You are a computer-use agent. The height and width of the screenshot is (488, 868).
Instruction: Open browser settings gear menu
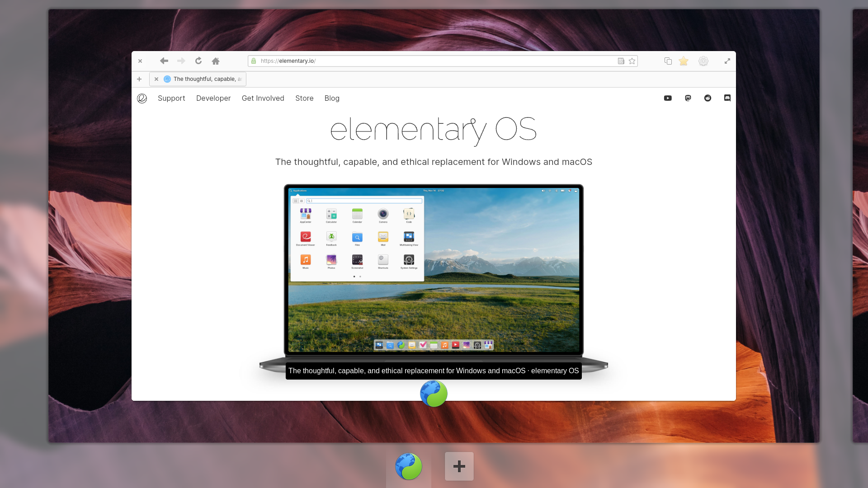(x=703, y=61)
